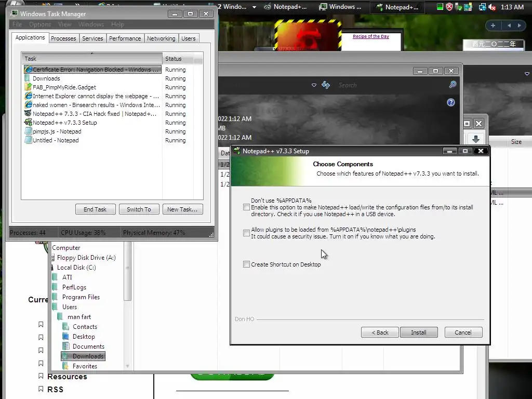532x399 pixels.
Task: Open File menu in Task Manager
Action: pyautogui.click(x=17, y=24)
